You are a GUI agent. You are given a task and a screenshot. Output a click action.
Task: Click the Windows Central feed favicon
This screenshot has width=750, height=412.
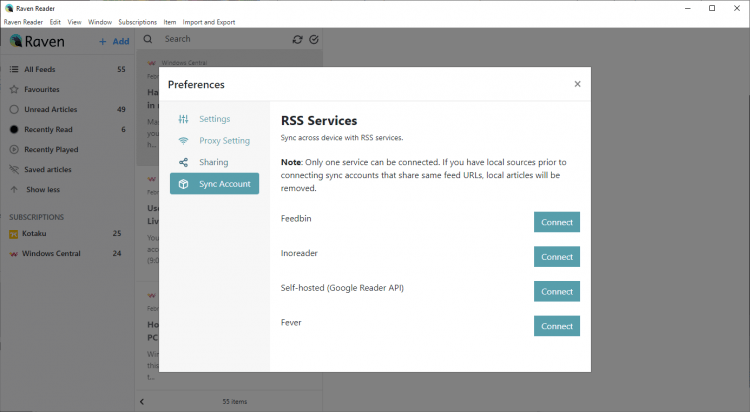[13, 254]
